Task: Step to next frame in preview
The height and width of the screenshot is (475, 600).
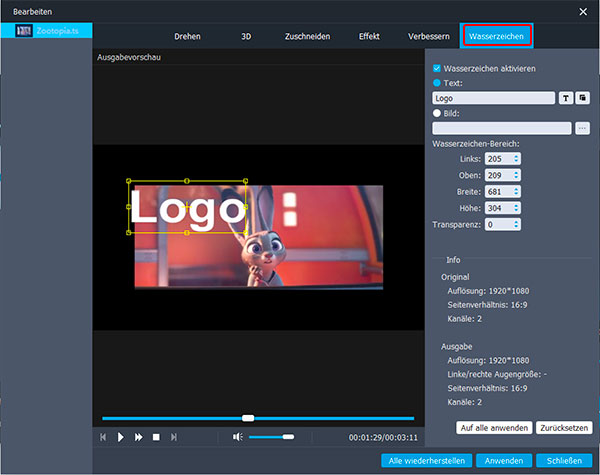Action: (174, 437)
